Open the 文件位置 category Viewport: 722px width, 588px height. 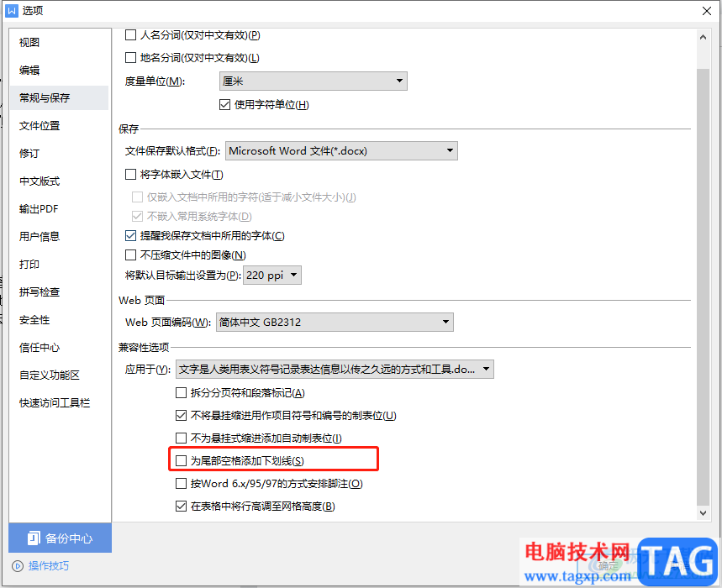click(40, 126)
